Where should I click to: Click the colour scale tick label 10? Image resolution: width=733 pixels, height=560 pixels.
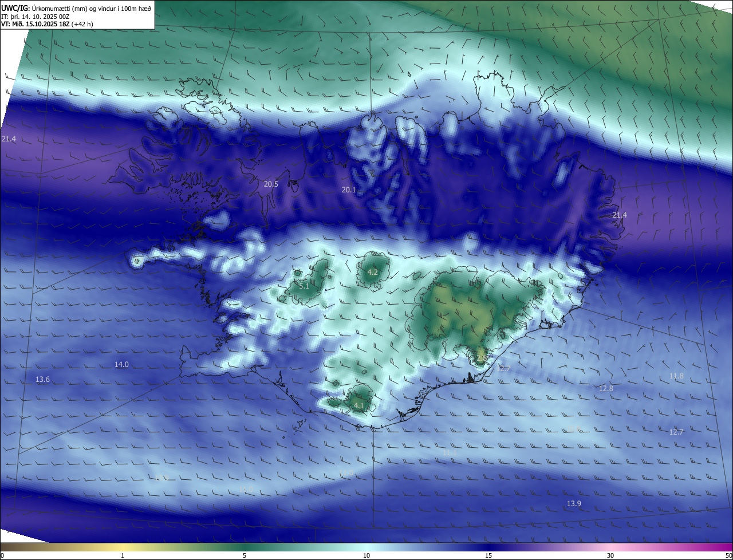[x=366, y=555]
